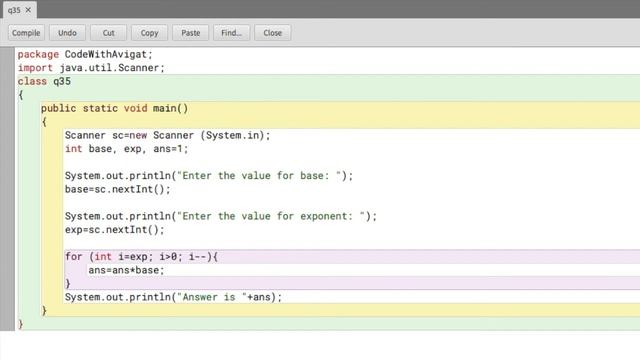The height and width of the screenshot is (360, 640).
Task: Click the closing brace of the for loop
Action: (x=68, y=283)
